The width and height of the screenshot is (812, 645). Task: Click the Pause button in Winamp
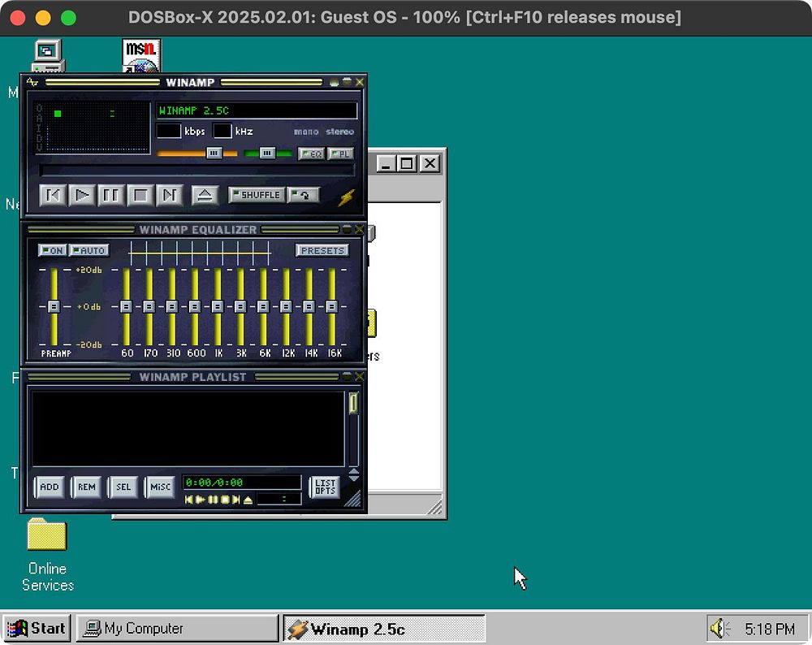tap(111, 195)
